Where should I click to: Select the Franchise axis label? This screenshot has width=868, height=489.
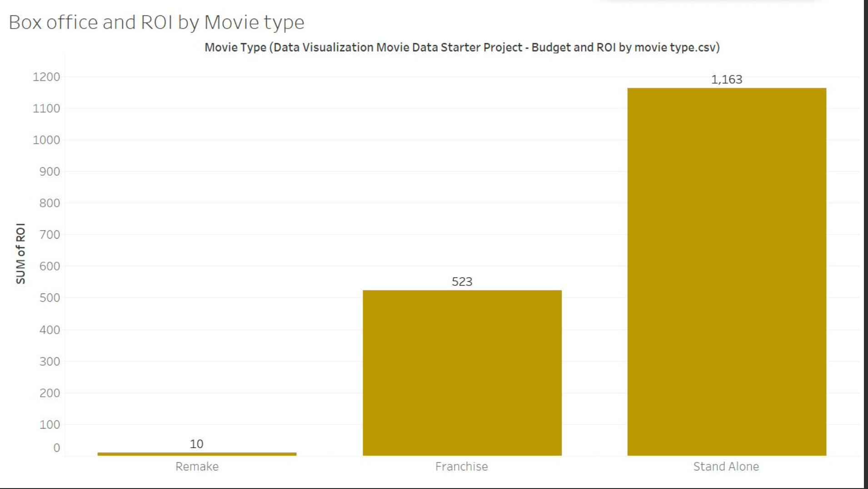pos(461,467)
